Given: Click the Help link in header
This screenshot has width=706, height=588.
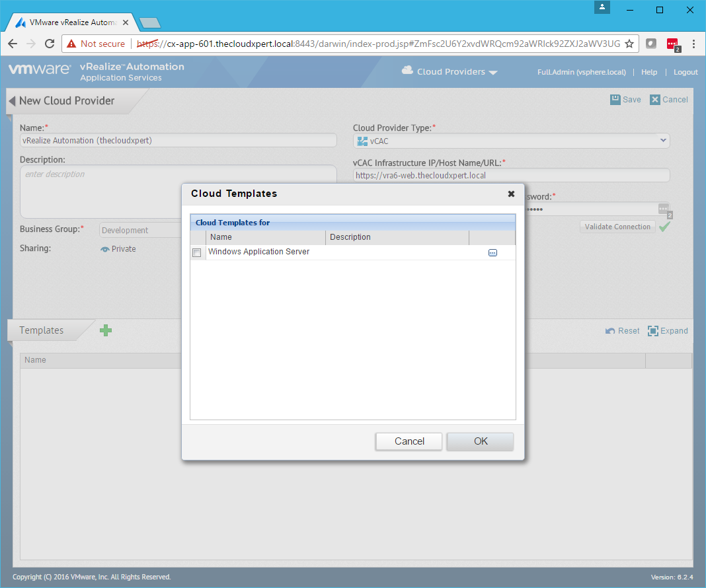Looking at the screenshot, I should [649, 72].
